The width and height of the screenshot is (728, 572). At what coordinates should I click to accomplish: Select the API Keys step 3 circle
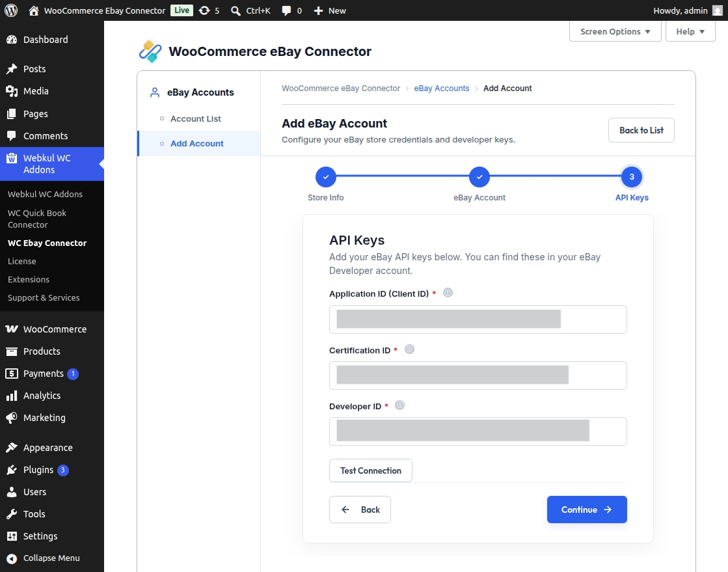(x=632, y=177)
